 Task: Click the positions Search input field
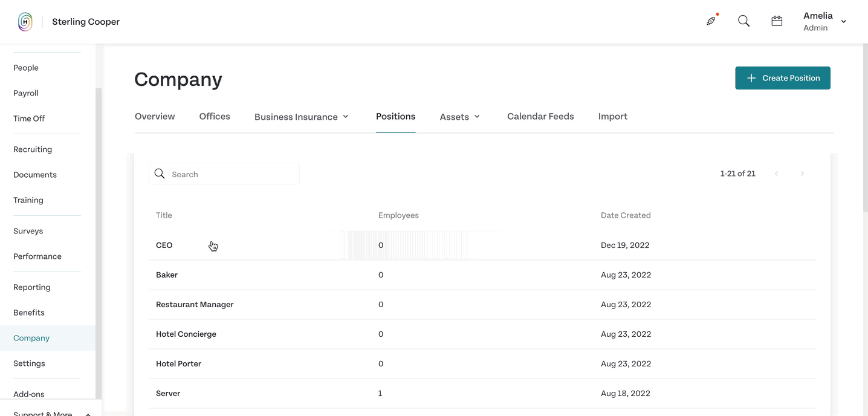224,174
